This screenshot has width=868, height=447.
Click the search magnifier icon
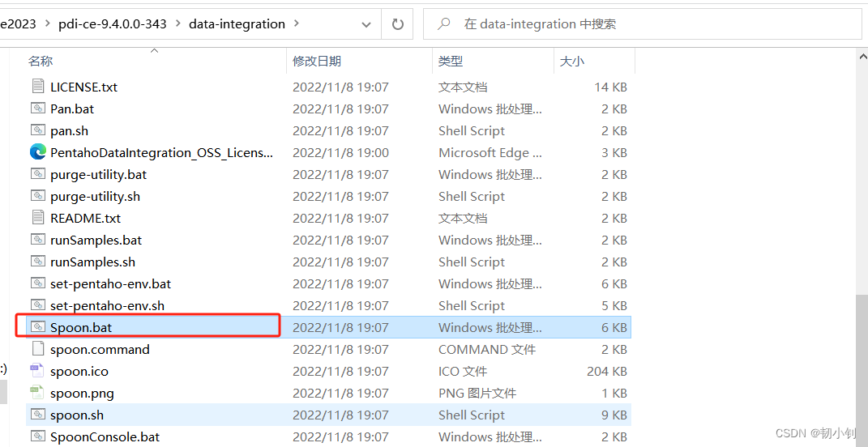[443, 23]
